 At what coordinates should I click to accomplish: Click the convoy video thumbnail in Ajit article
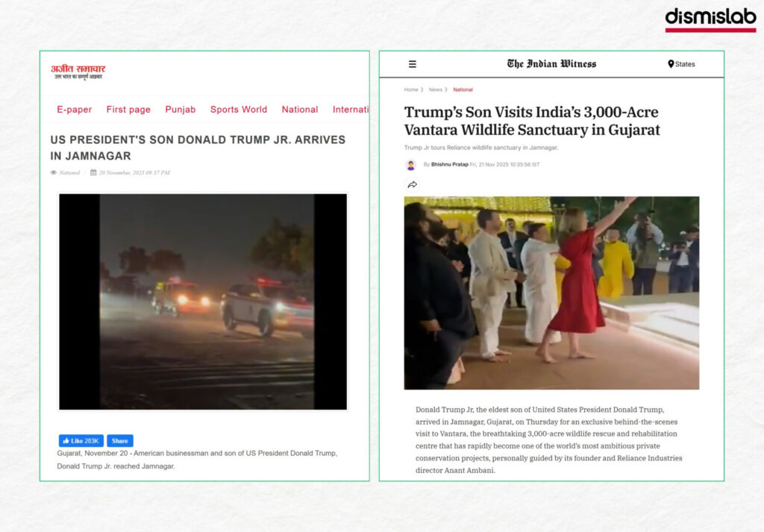[x=203, y=301]
